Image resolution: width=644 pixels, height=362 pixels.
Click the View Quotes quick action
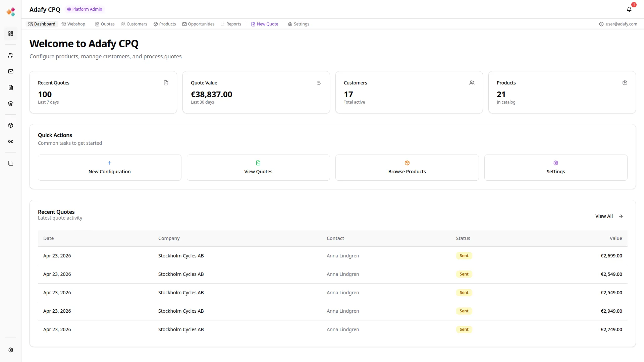[258, 168]
